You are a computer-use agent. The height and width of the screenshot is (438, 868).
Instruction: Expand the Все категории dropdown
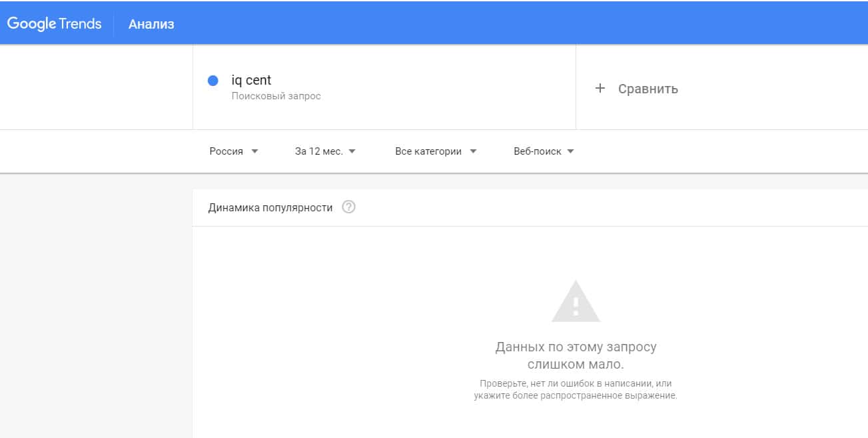pos(428,151)
